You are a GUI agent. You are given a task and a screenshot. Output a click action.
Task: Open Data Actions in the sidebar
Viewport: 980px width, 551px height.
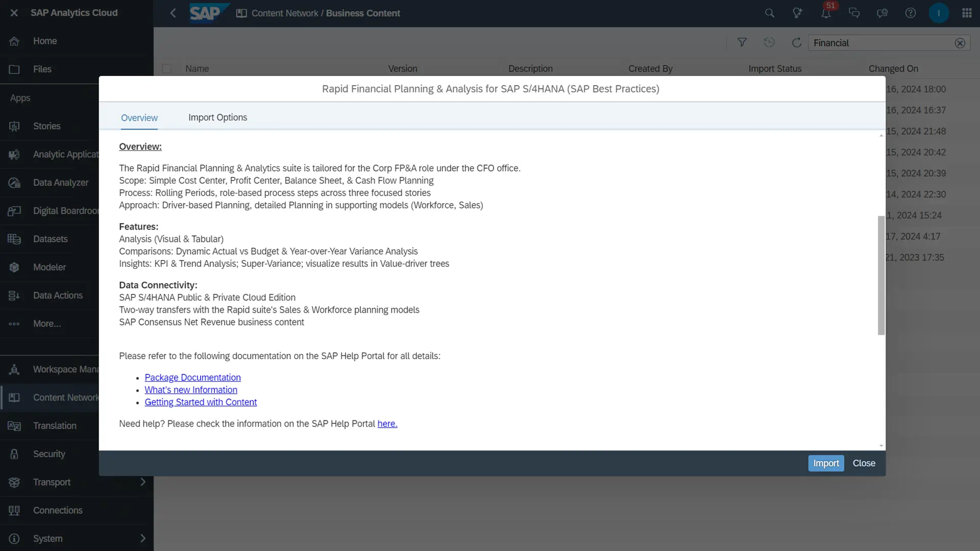click(49, 295)
